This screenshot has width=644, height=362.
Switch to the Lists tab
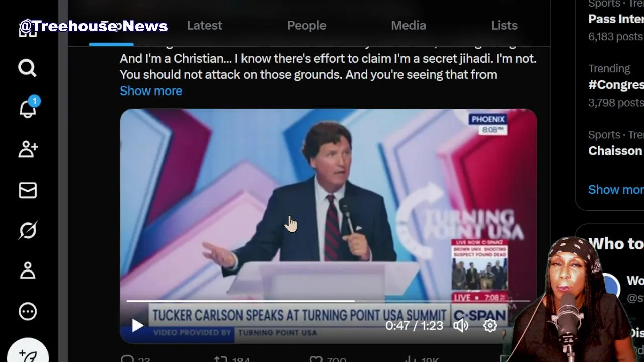point(504,25)
